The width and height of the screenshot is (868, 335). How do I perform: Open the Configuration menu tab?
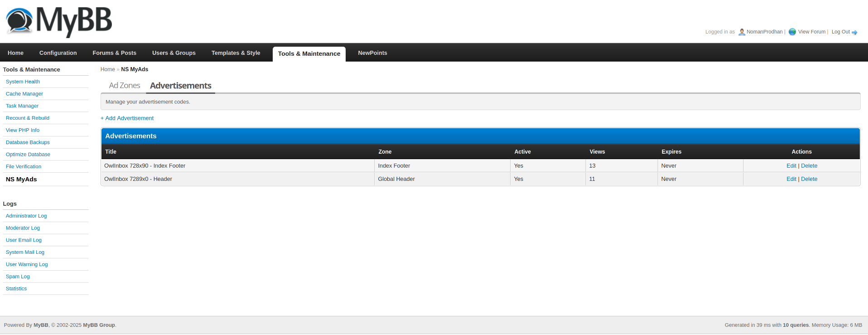[58, 53]
